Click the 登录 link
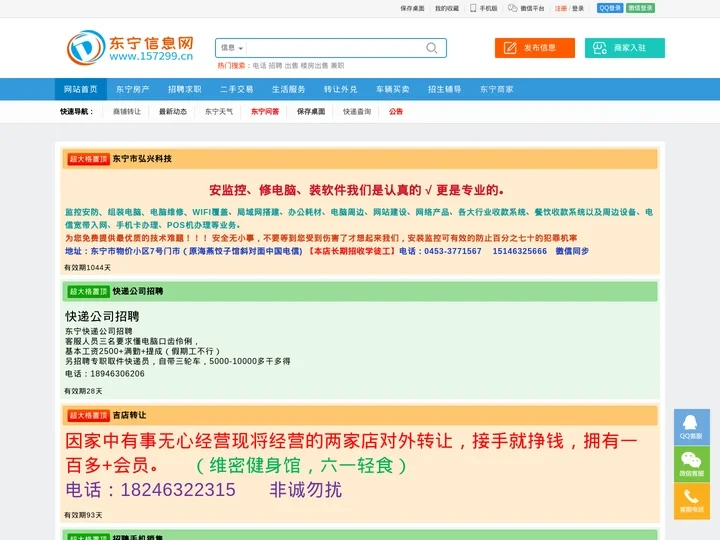The image size is (720, 540). [x=578, y=8]
